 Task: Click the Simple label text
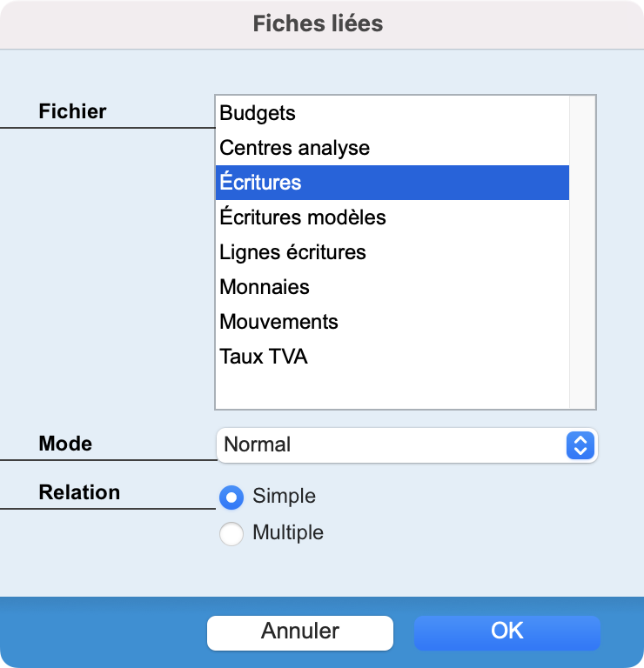click(x=284, y=496)
